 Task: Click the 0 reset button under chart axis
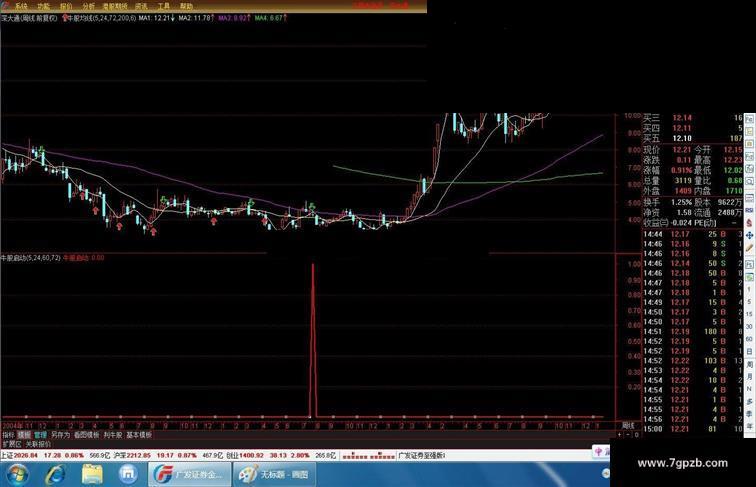pyautogui.click(x=636, y=435)
